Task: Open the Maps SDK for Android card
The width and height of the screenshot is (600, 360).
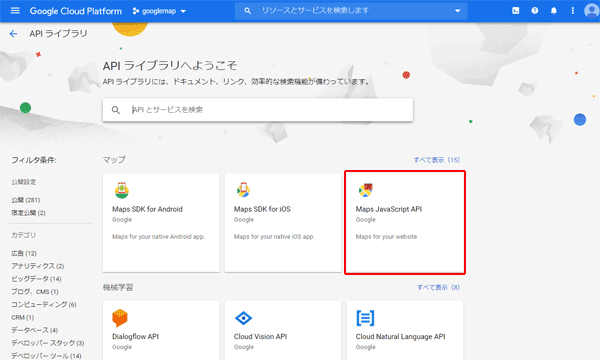Action: click(x=161, y=223)
